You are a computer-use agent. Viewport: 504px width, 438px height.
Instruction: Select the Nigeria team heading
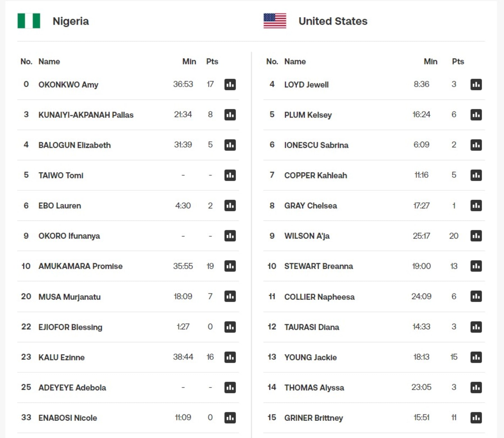pyautogui.click(x=71, y=21)
